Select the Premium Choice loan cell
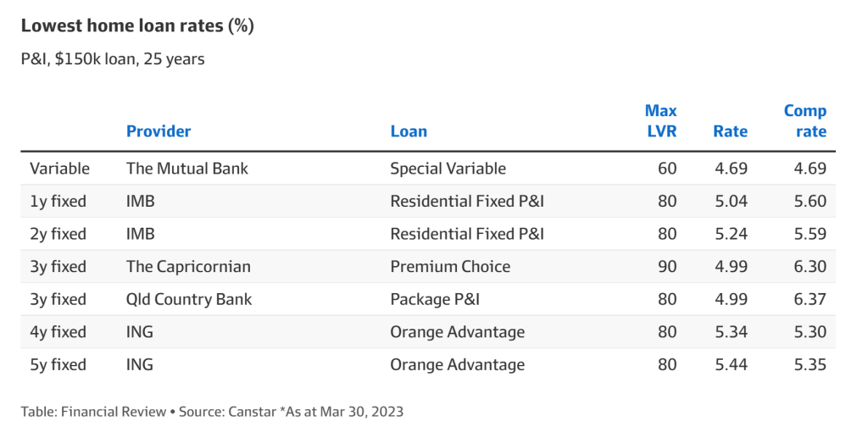868x438 pixels. tap(450, 267)
